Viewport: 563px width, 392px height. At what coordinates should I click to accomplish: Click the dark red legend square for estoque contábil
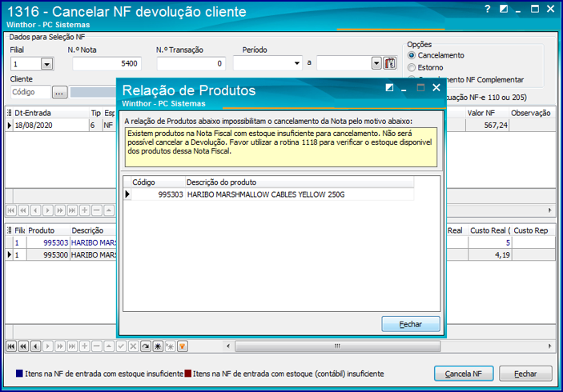point(187,374)
